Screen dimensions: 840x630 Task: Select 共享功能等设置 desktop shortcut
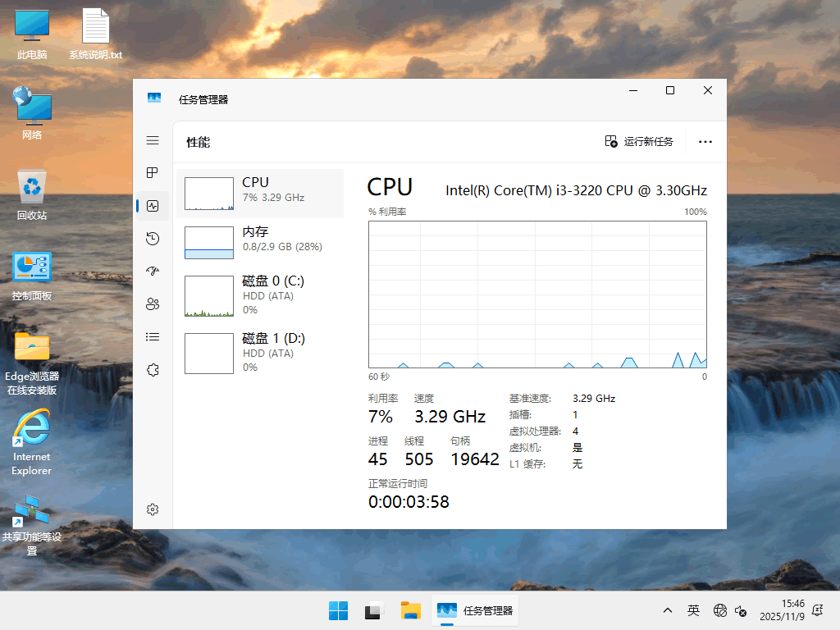32,525
